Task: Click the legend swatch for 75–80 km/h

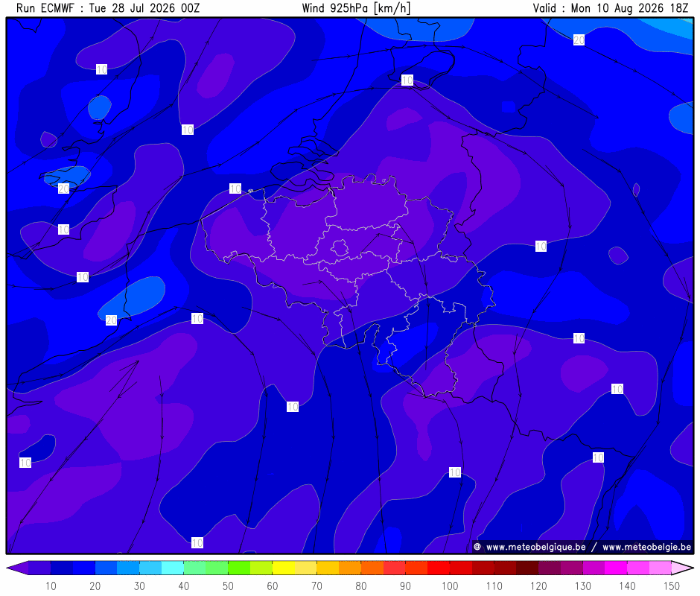Action: 350,568
